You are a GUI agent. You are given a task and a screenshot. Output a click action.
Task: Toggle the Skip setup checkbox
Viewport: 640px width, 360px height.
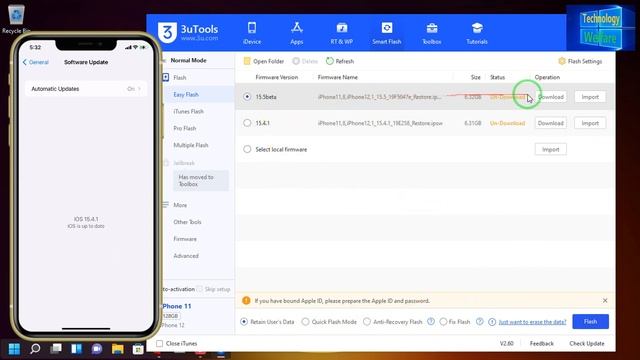point(200,289)
